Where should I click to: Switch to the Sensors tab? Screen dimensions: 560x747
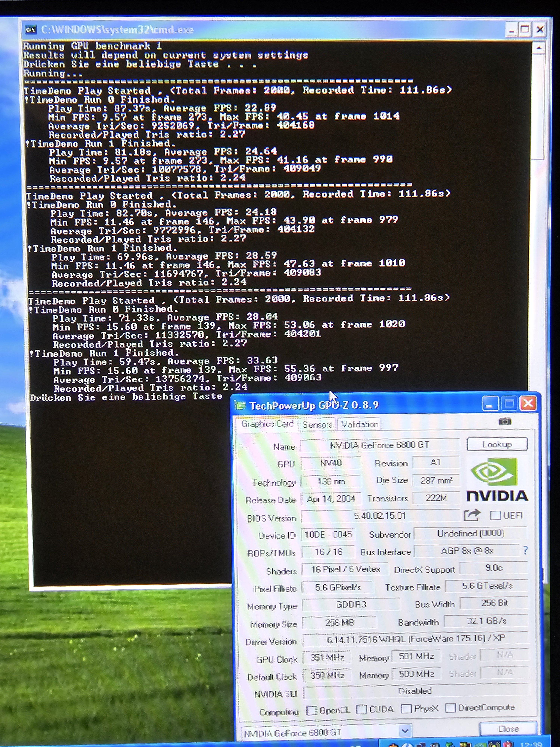(x=317, y=424)
